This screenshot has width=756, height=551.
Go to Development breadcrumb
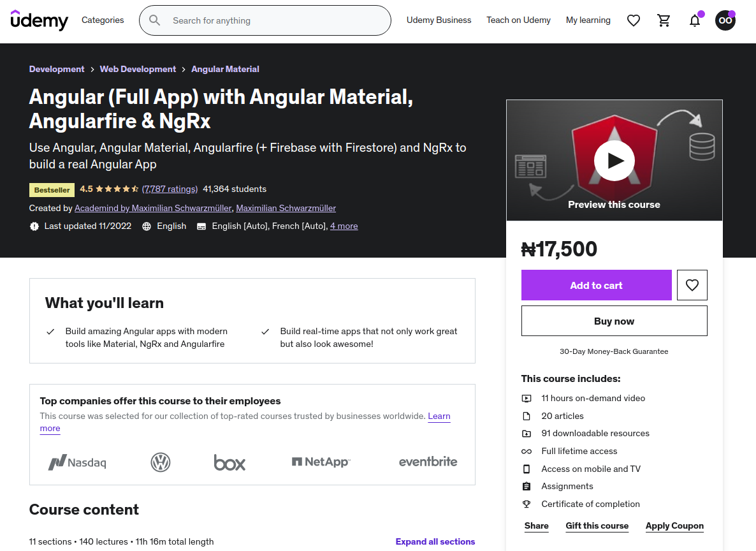[57, 69]
